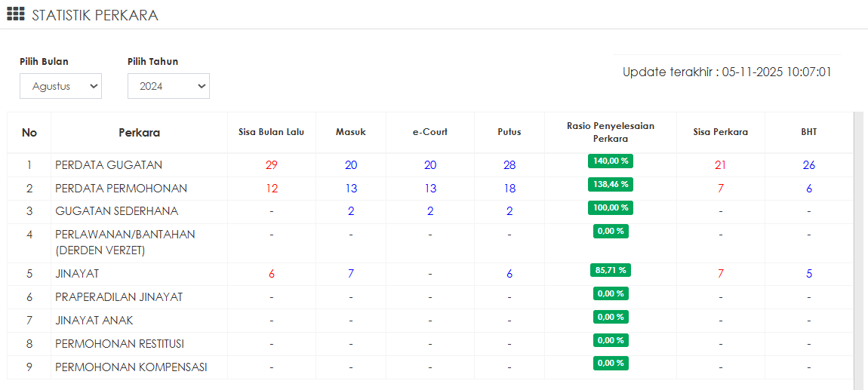Click the 140,00 % ratio badge

610,161
